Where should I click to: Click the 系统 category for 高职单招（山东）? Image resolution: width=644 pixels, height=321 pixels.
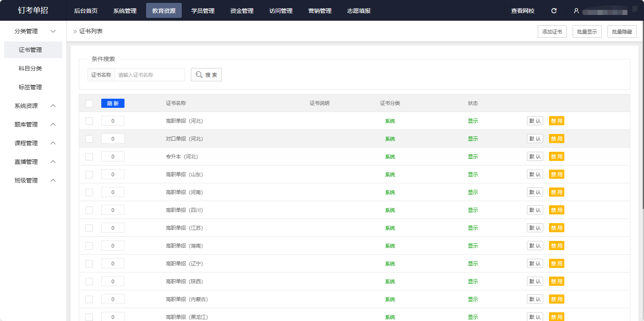pyautogui.click(x=390, y=175)
